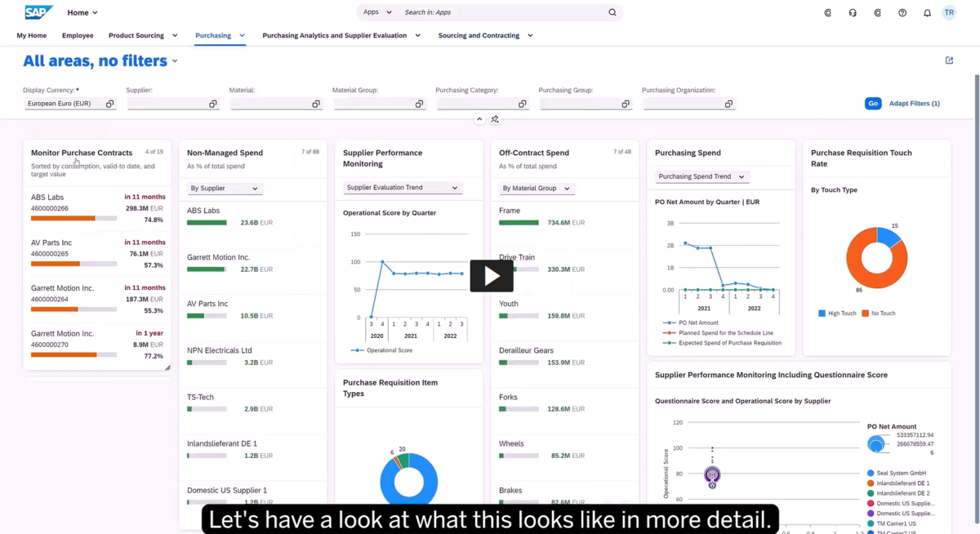Select the Purchasing tab

pyautogui.click(x=213, y=36)
